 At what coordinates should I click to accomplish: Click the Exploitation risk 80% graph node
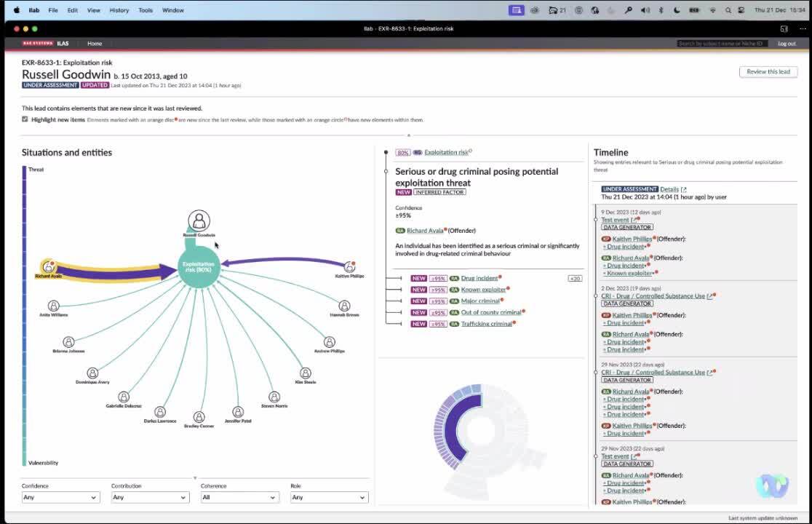[x=199, y=268]
